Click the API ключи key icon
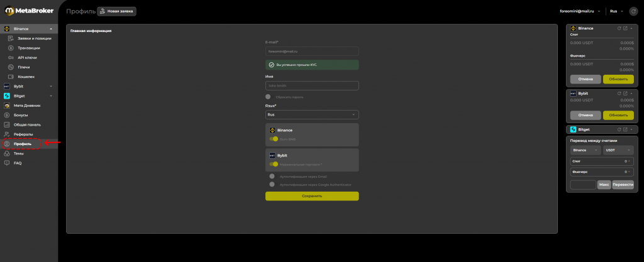The height and width of the screenshot is (262, 644). coord(11,57)
